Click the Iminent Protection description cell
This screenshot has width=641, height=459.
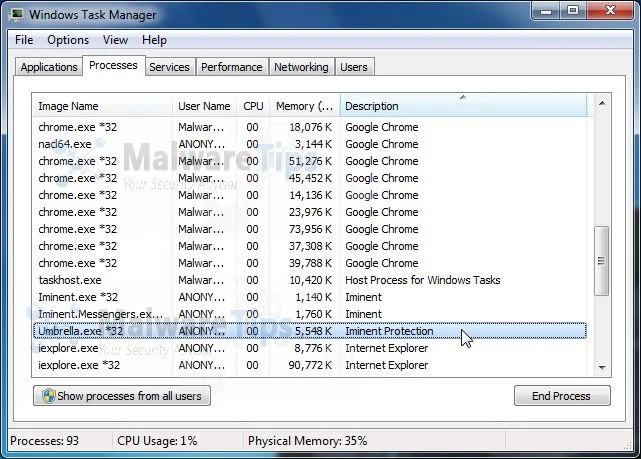389,331
